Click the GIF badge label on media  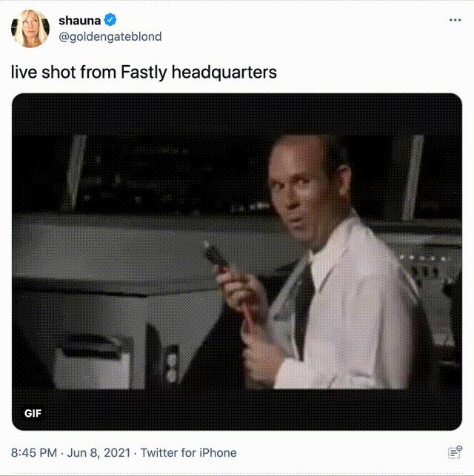click(x=33, y=413)
